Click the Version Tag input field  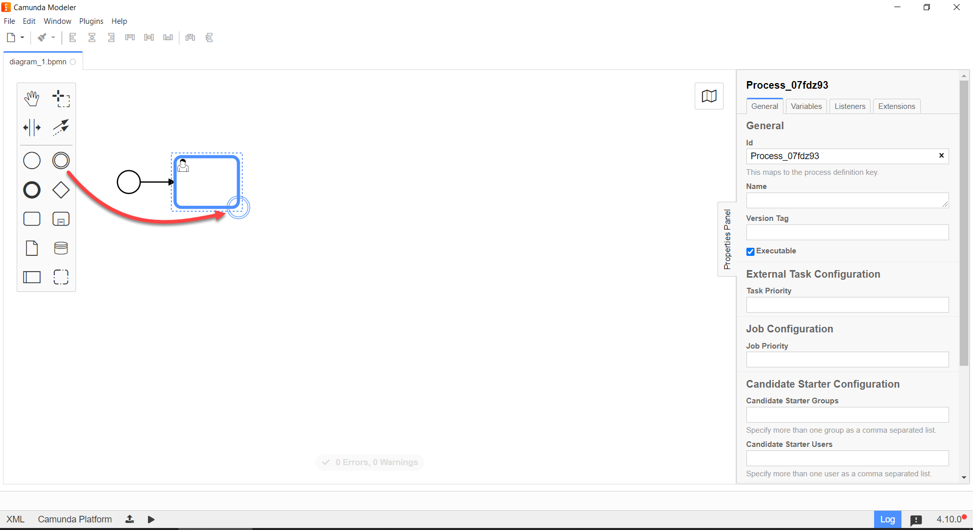point(847,233)
